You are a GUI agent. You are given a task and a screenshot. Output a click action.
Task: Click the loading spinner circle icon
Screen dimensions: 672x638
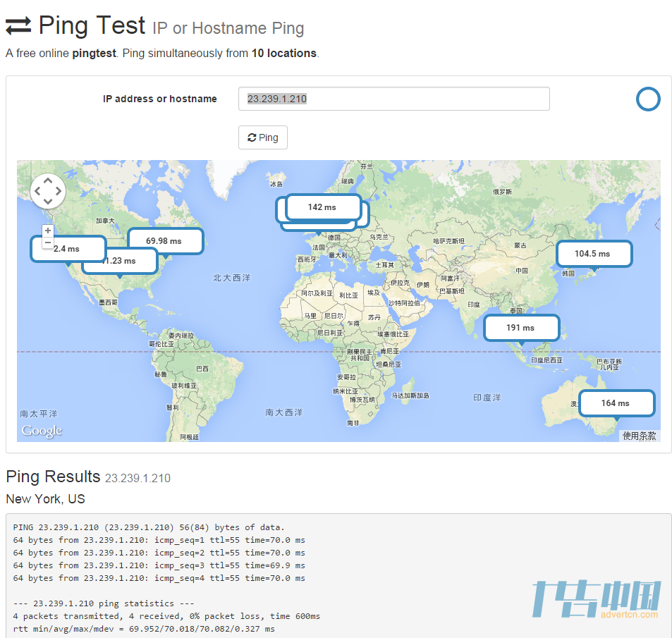[647, 99]
